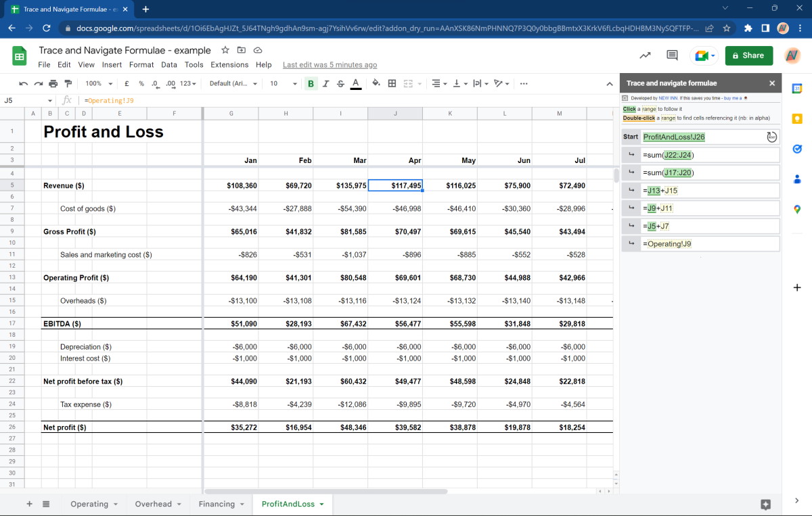Click the Increase decimal places icon
This screenshot has height=516, width=812.
coord(171,83)
